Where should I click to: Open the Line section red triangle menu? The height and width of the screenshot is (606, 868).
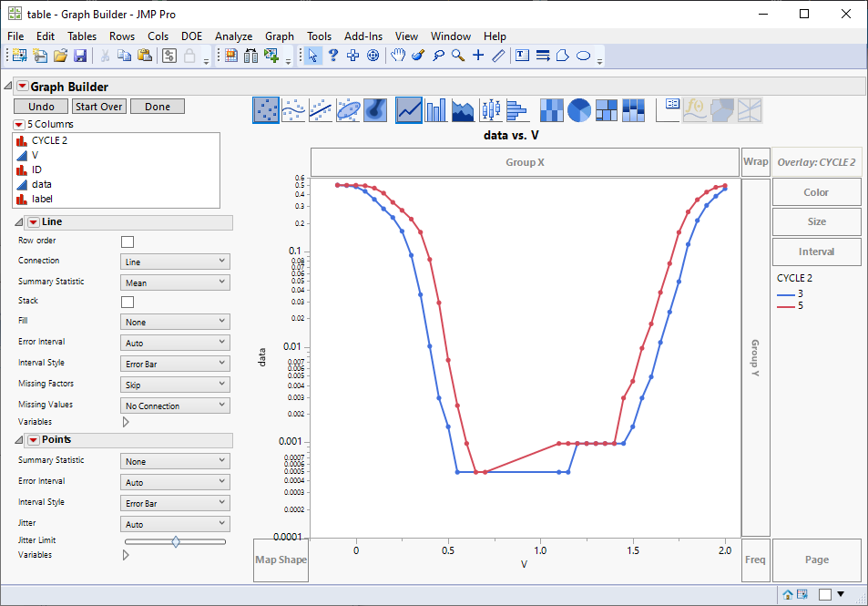coord(34,222)
